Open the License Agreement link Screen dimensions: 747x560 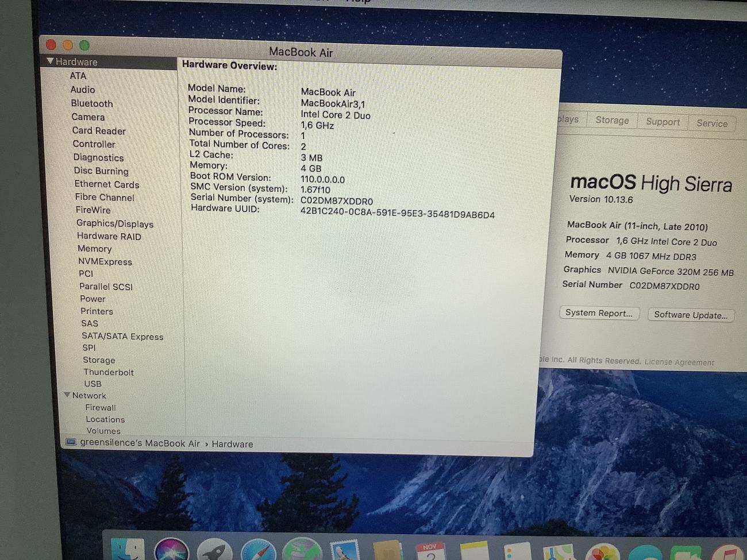(679, 362)
